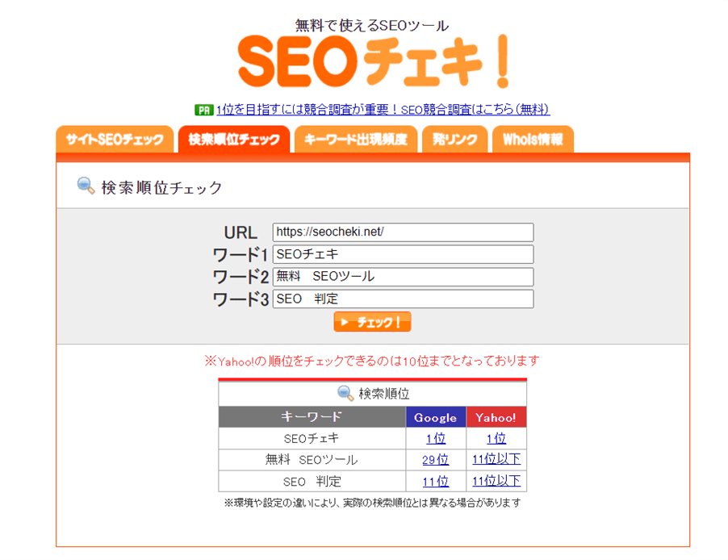
Task: Open Yahoo 11位以下 link for SEO 判定
Action: [496, 481]
